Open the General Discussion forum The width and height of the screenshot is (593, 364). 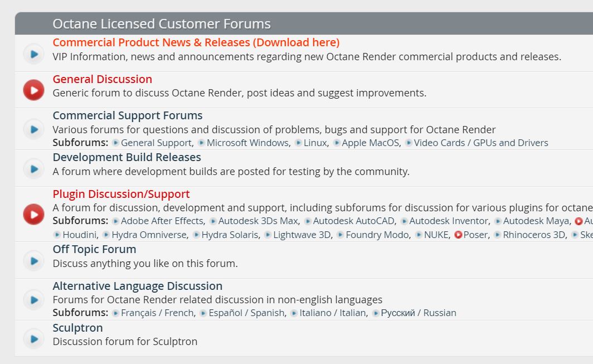102,79
